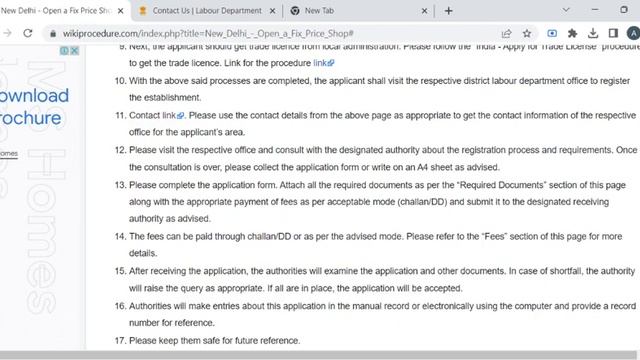The image size is (640, 360).
Task: Open the Extensions puzzle icon
Action: 572,33
